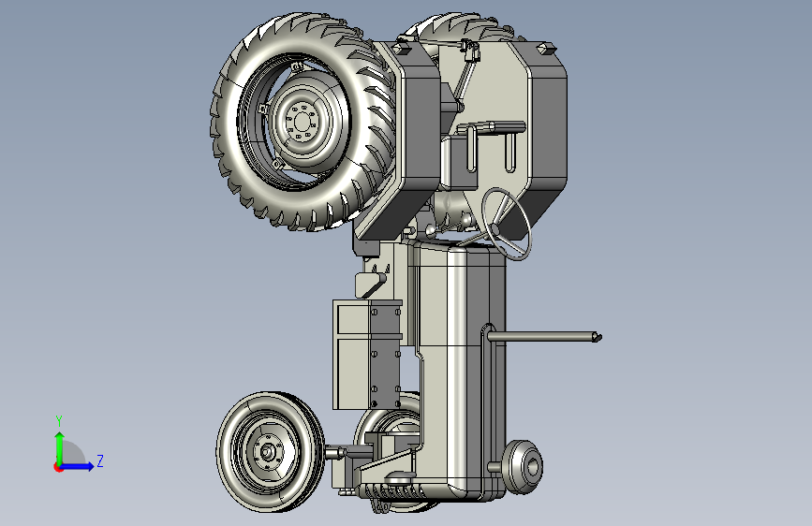The height and width of the screenshot is (526, 812).
Task: Select the small round wheel at bottom right
Action: click(x=522, y=467)
